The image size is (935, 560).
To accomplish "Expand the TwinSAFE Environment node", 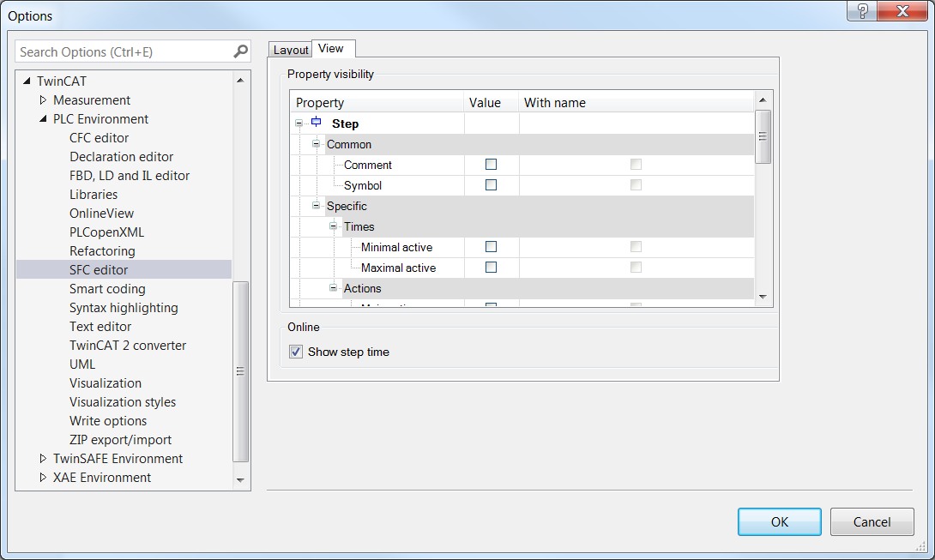I will (x=43, y=458).
